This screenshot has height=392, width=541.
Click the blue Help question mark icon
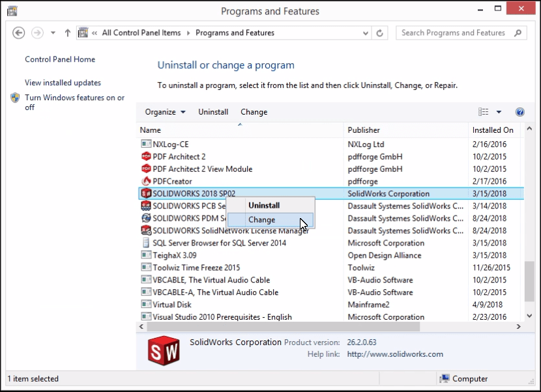[x=519, y=112]
